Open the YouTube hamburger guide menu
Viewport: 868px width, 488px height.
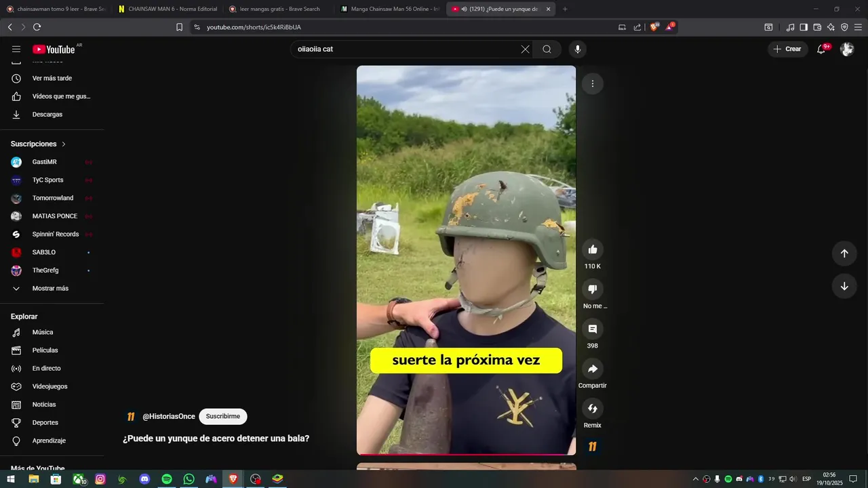pos(16,49)
